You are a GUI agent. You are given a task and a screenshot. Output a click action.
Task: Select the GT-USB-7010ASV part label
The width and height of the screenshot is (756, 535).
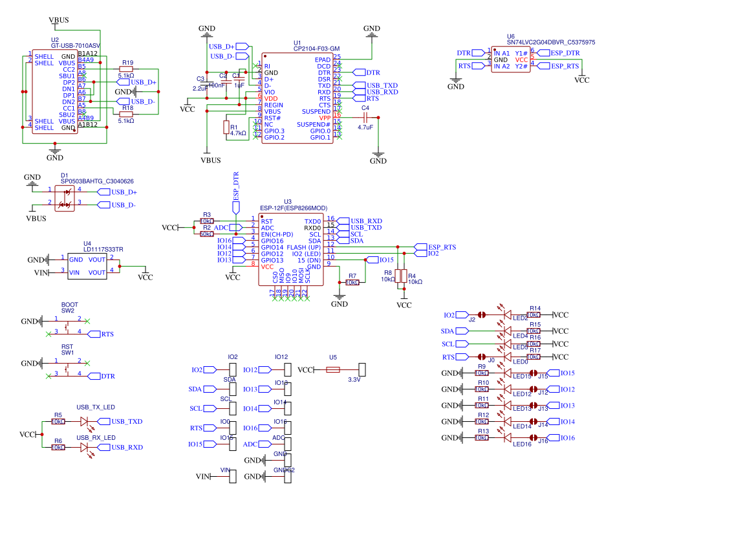click(x=76, y=46)
